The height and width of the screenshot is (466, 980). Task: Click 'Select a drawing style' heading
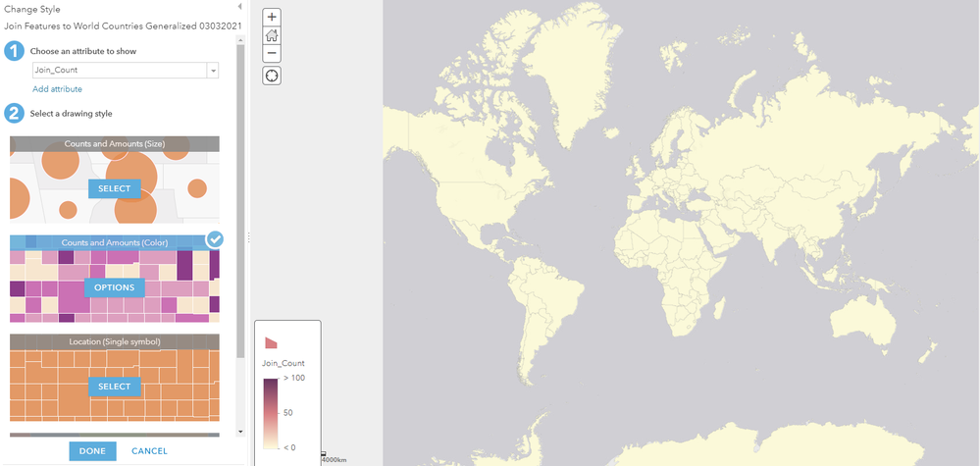(72, 114)
